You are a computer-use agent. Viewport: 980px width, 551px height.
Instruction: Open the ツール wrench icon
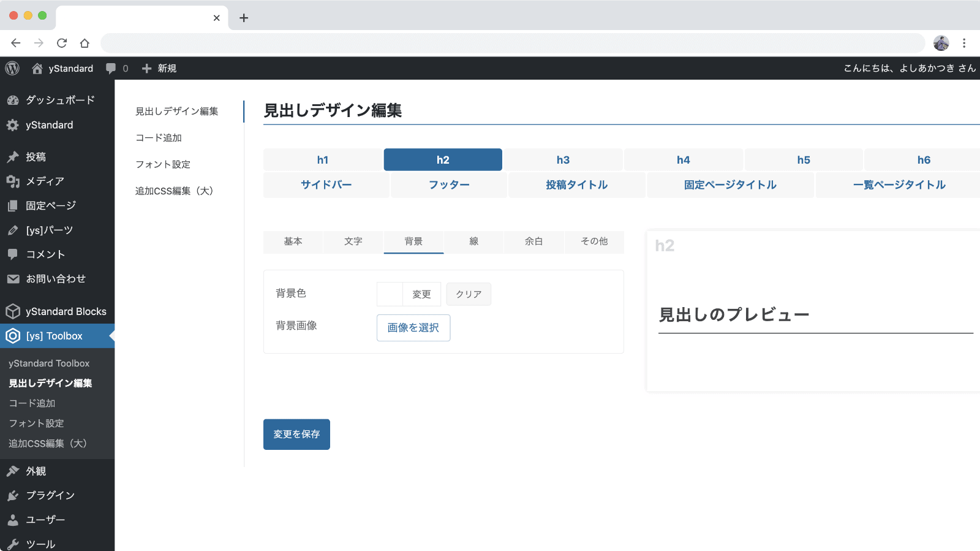(13, 544)
